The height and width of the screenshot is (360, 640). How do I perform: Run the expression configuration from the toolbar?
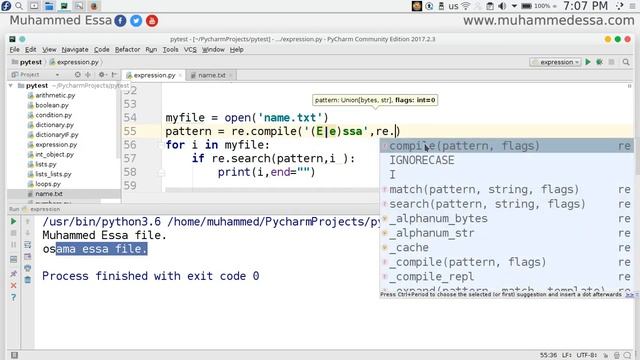click(x=588, y=62)
